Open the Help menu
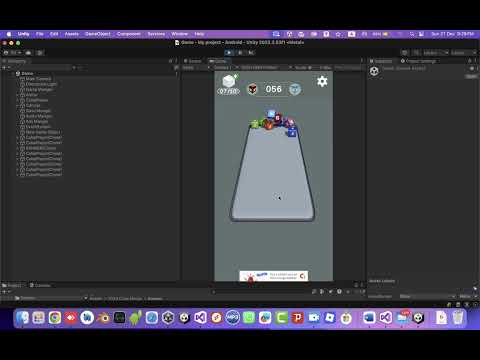This screenshot has height=360, width=480. tap(199, 34)
